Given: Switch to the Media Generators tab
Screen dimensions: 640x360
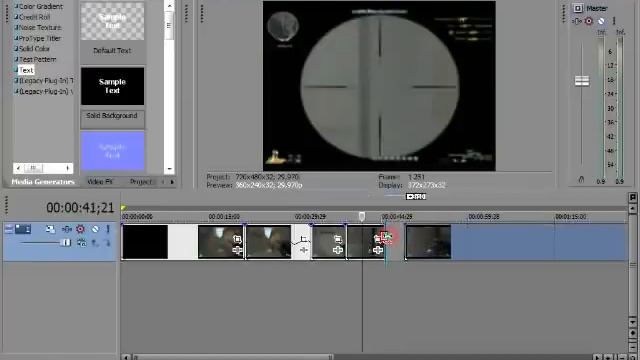Looking at the screenshot, I should coord(43,182).
